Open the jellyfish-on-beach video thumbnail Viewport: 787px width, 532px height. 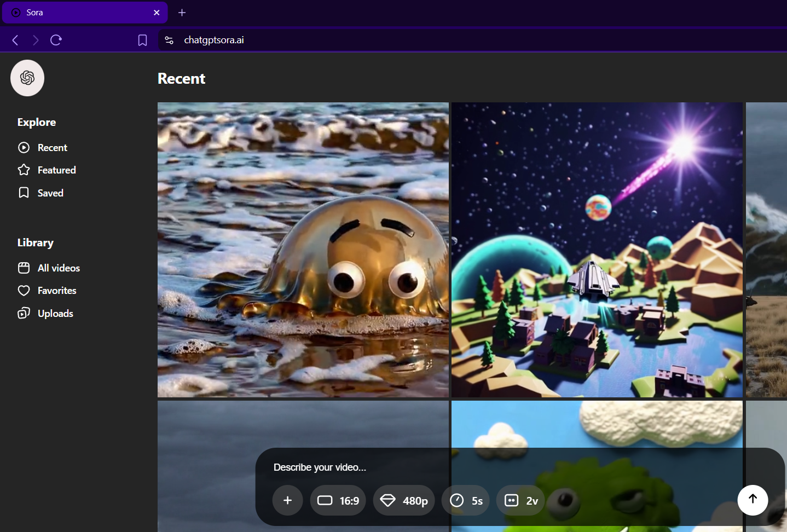[303, 250]
